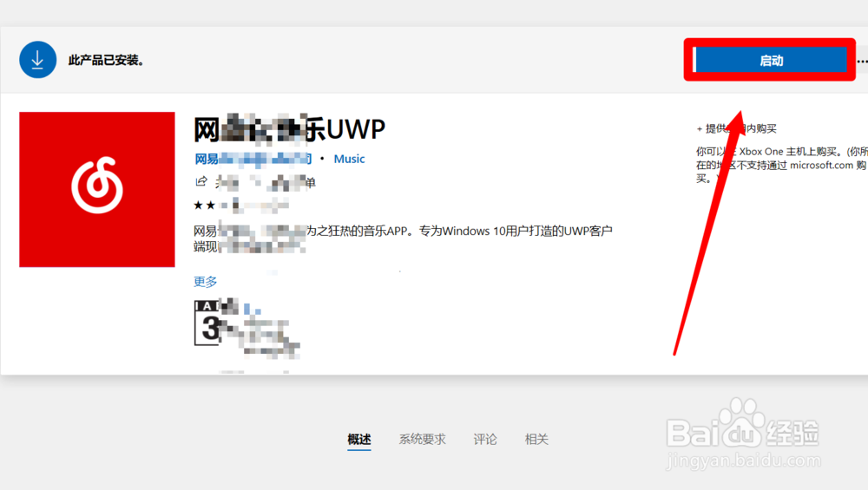Screen dimensions: 868x490
Task: Click the app title ending in UWP
Action: click(x=289, y=129)
